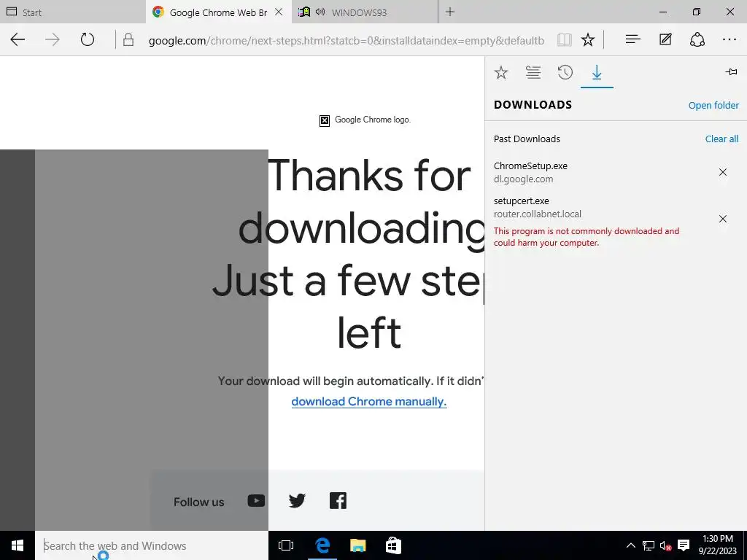Remove ChromeSetup.exe from downloads list
747x560 pixels.
click(723, 172)
